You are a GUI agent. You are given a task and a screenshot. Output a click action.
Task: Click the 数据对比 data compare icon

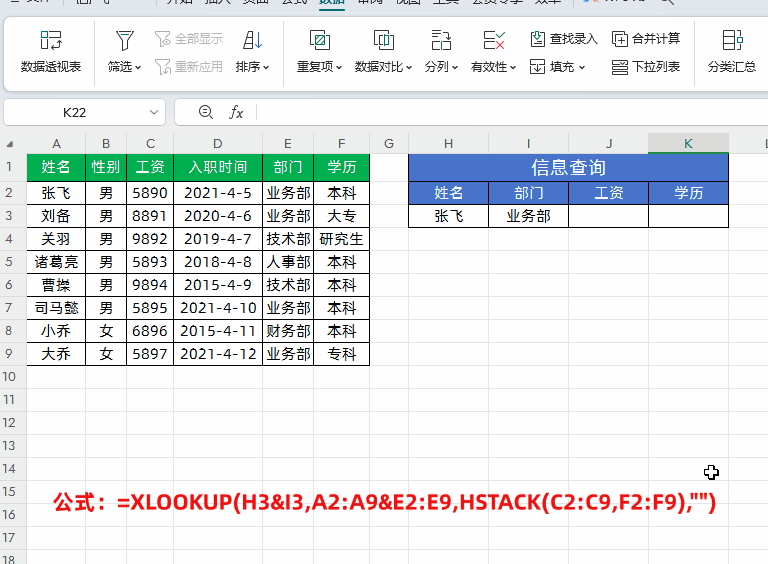384,40
